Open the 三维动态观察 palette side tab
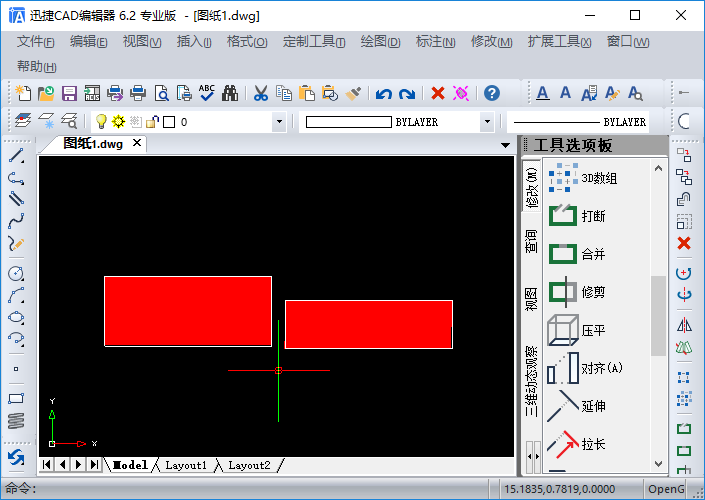The image size is (705, 500). 531,380
